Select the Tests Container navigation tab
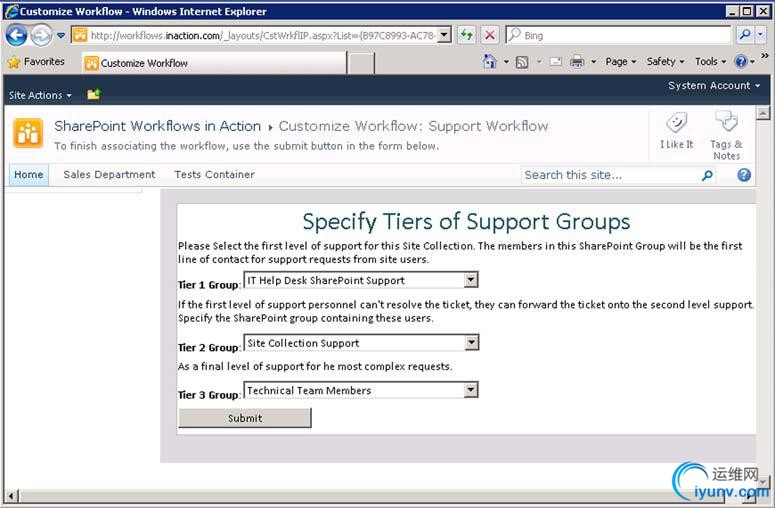775x508 pixels. click(x=215, y=174)
